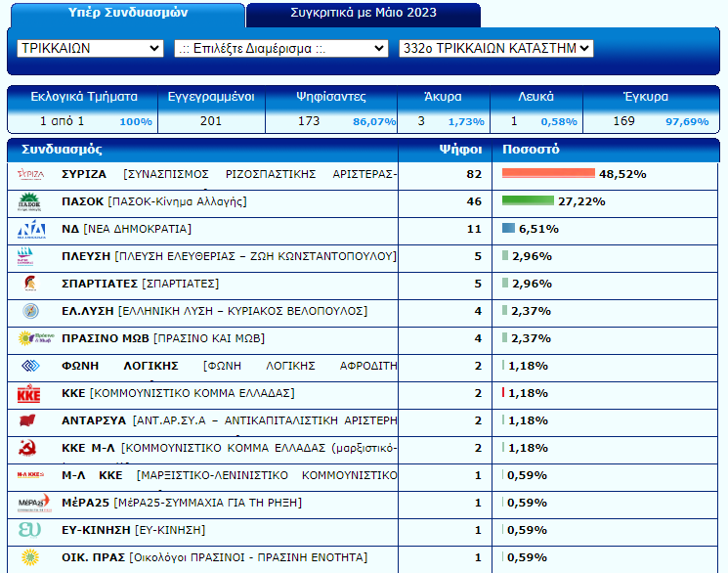Viewport: 728px width, 573px height.
Task: Click the ΑΝΤΑΡΣΥΑ red flag logo
Action: click(x=28, y=420)
